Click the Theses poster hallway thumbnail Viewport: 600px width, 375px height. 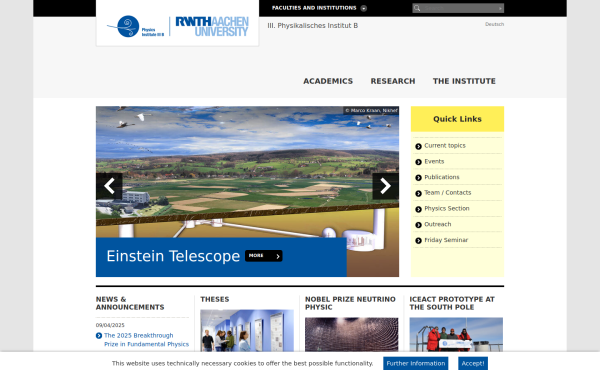click(x=247, y=331)
